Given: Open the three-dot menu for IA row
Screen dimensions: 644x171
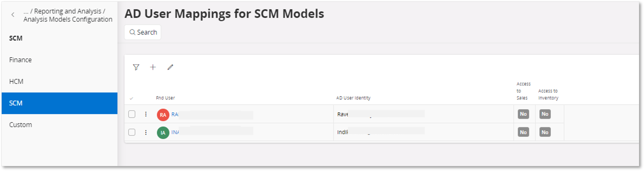Looking at the screenshot, I should (146, 132).
